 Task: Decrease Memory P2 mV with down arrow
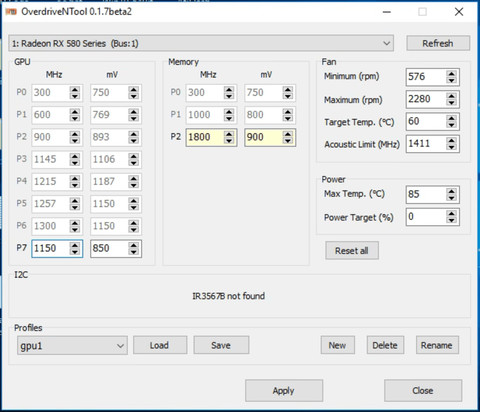[288, 141]
